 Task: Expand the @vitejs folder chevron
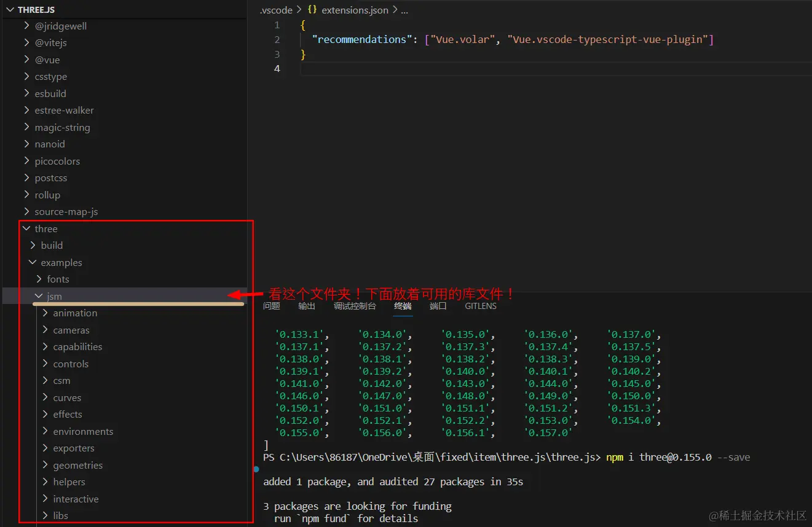pyautogui.click(x=26, y=42)
